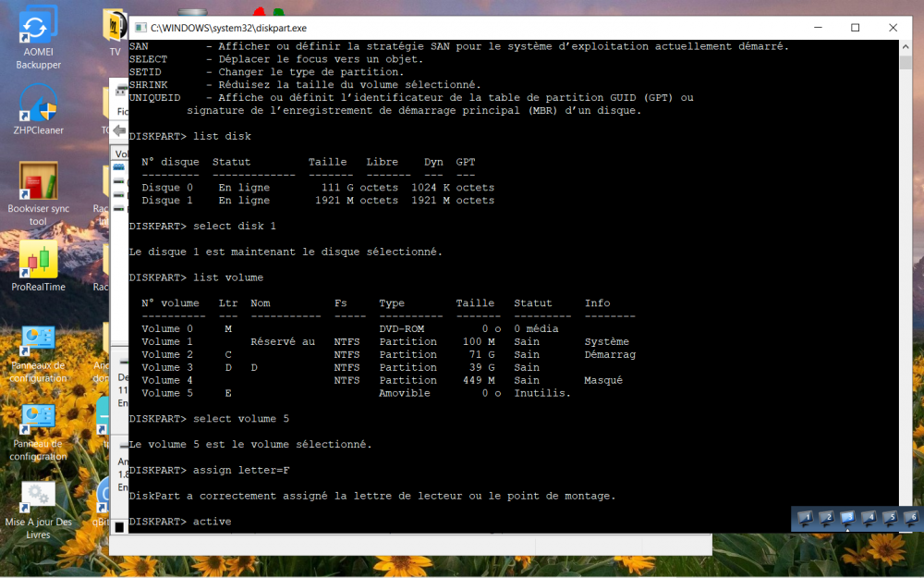The height and width of the screenshot is (578, 924).
Task: Launch the ProRealTime desktop shortcut
Action: click(38, 265)
